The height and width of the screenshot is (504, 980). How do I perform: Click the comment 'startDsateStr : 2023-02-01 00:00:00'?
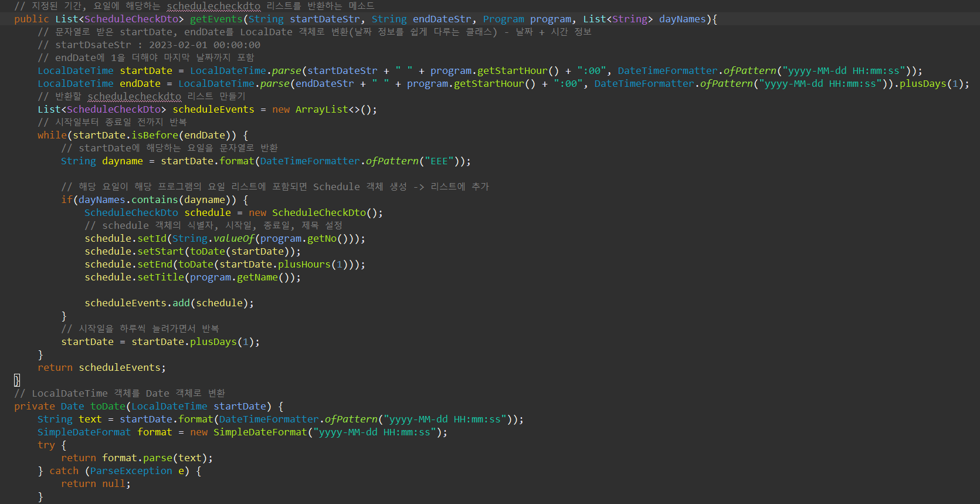point(149,45)
